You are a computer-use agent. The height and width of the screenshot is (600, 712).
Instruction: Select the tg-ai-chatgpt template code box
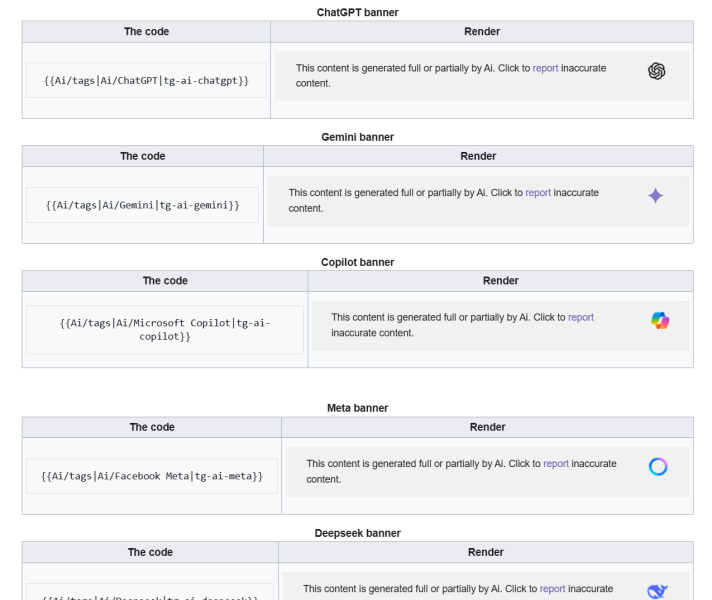point(146,80)
